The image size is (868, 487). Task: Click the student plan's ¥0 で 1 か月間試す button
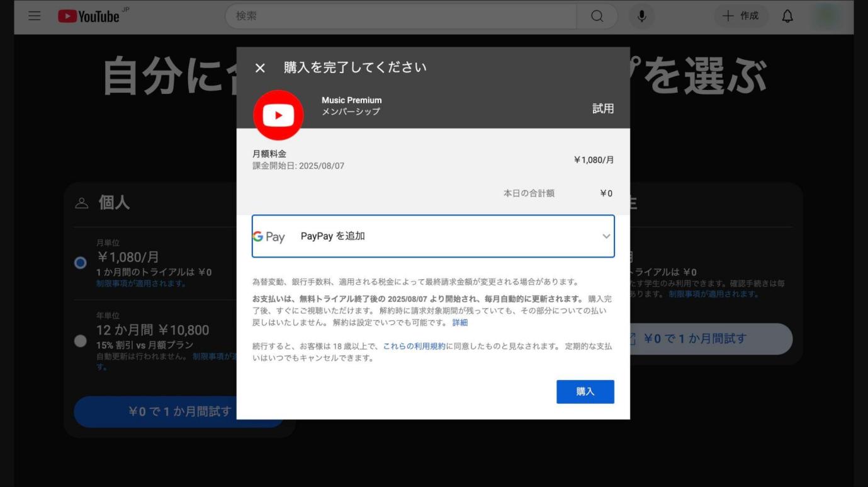[x=711, y=339]
